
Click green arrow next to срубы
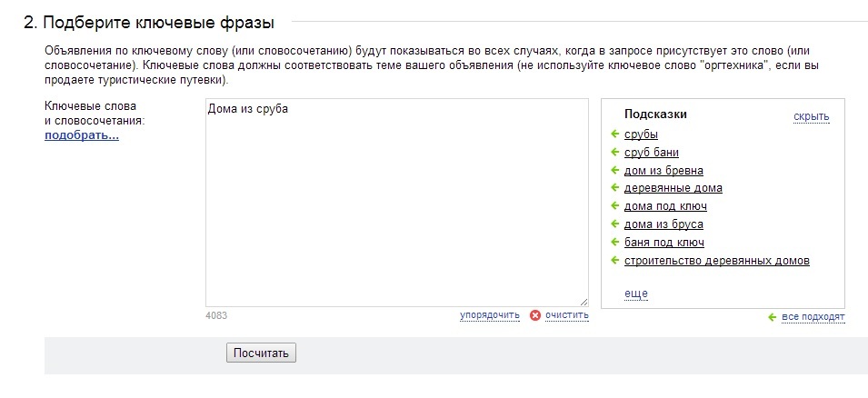click(x=614, y=134)
